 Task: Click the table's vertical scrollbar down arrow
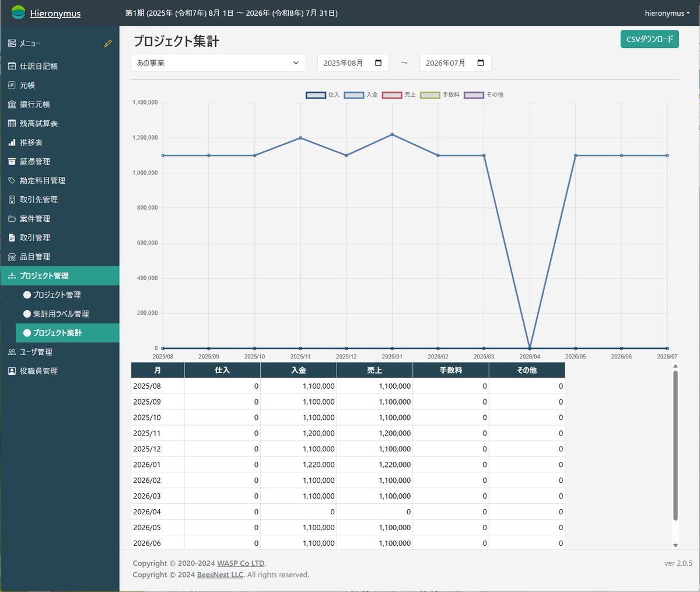(675, 545)
